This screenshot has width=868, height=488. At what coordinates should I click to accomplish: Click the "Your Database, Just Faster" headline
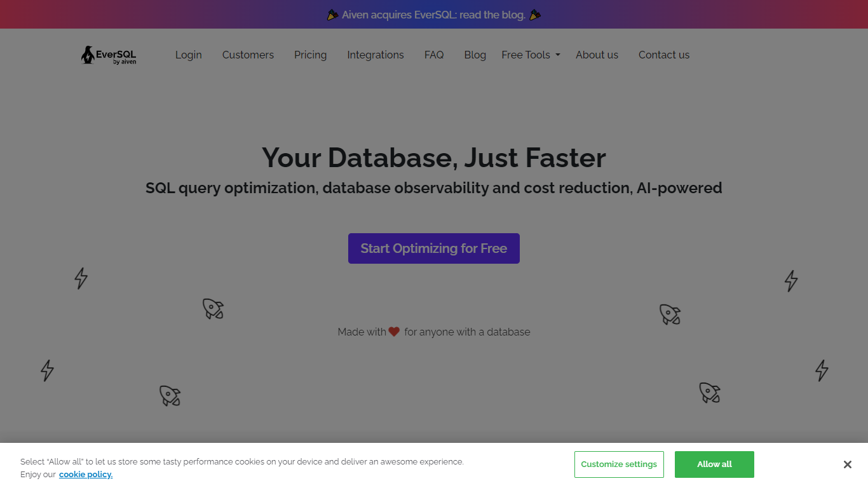pos(434,158)
